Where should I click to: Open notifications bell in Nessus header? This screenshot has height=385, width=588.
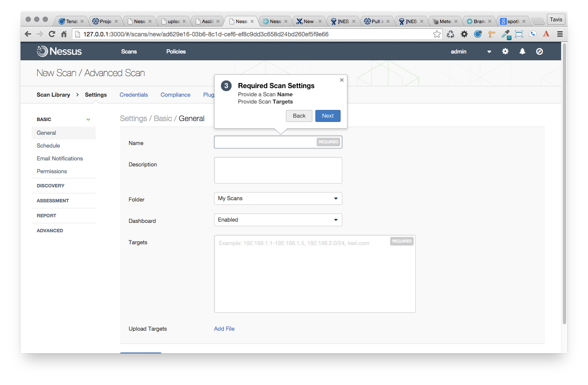tap(522, 51)
